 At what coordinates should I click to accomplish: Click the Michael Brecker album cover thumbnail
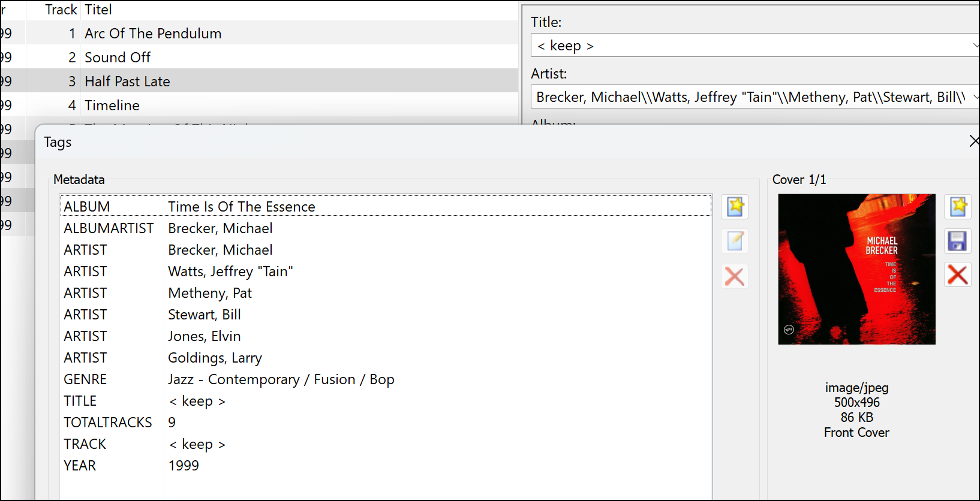click(x=856, y=269)
